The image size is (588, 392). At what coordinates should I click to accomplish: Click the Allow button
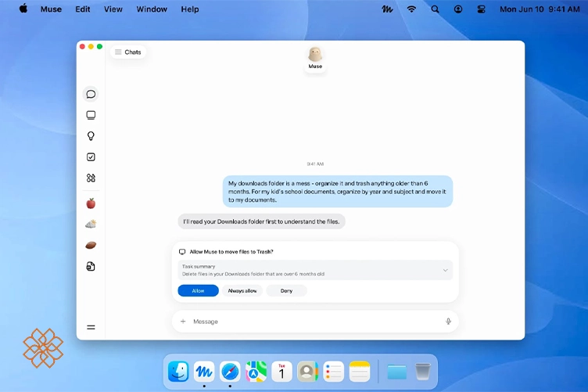point(198,291)
